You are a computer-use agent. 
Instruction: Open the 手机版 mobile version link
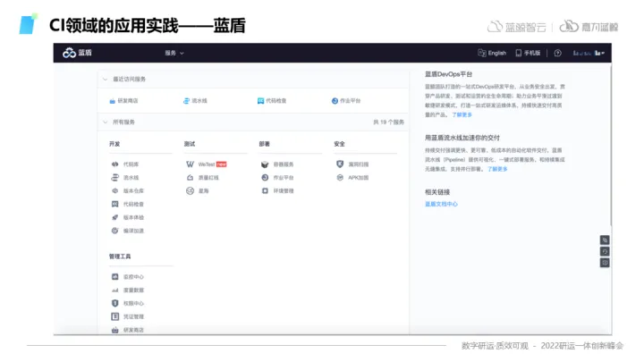(528, 53)
